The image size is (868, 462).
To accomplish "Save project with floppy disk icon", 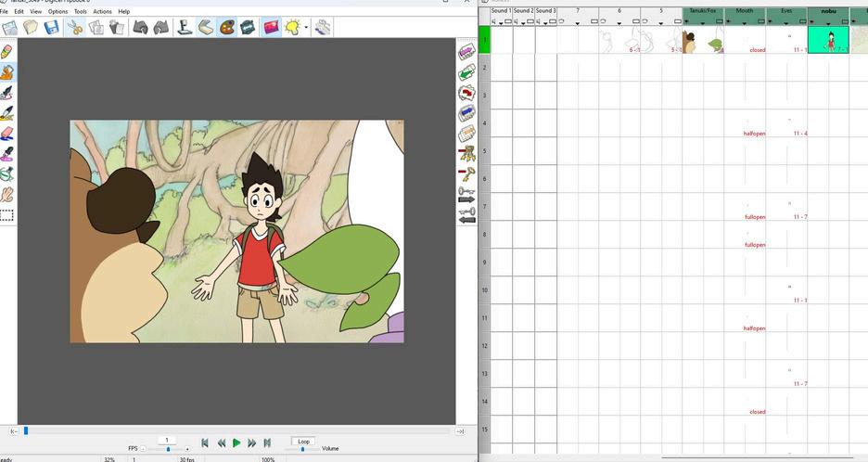I will (x=52, y=28).
